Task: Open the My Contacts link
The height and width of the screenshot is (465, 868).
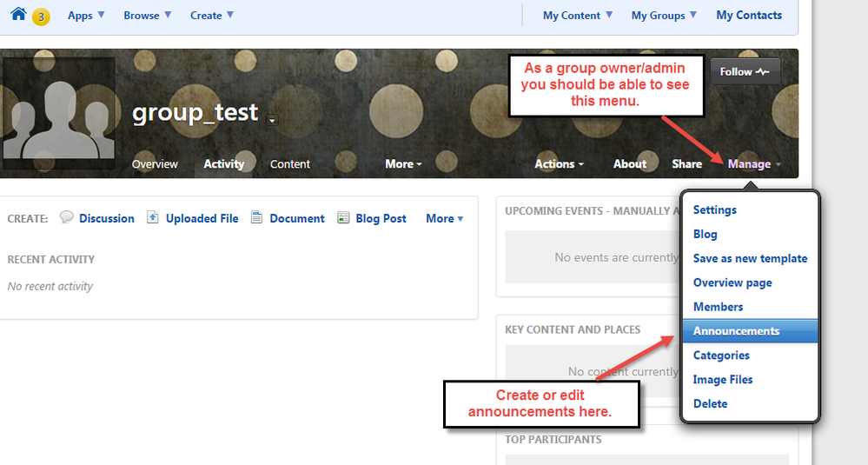Action: point(748,16)
